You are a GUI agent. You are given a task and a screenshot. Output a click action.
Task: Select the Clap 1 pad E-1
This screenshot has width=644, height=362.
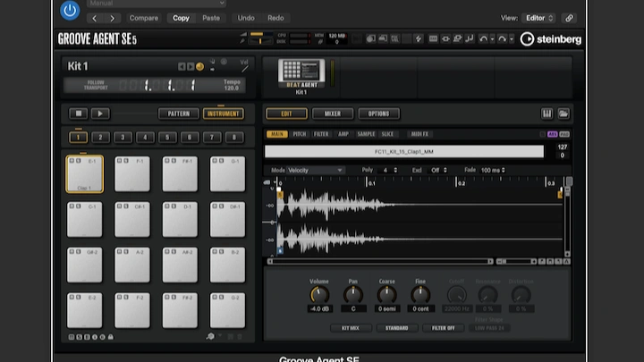point(85,174)
